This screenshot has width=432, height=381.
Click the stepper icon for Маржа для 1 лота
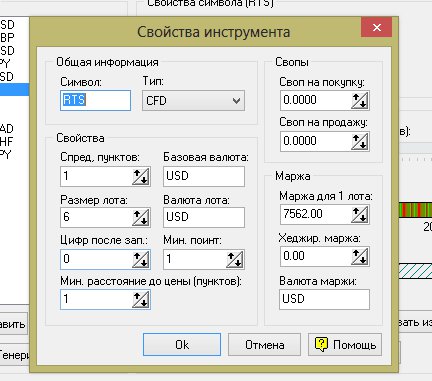[x=360, y=214]
